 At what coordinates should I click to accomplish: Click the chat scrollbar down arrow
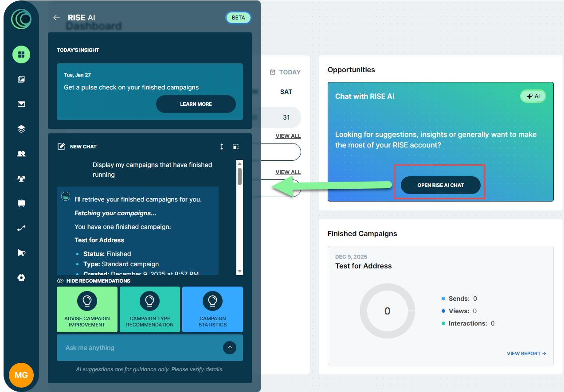[x=240, y=271]
